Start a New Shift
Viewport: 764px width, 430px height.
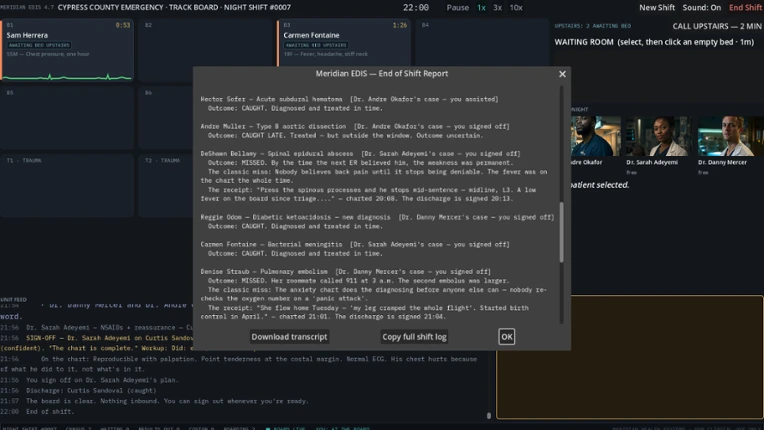click(657, 8)
